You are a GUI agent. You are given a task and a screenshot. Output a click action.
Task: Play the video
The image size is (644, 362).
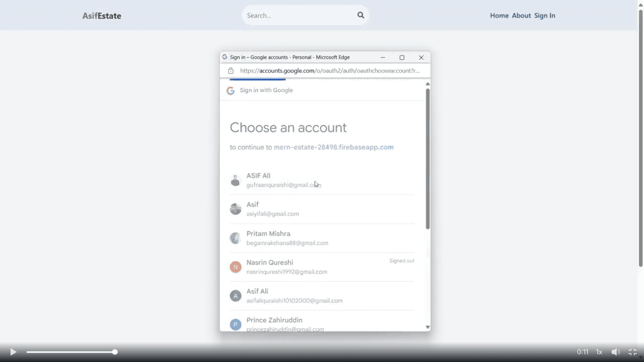(13, 352)
